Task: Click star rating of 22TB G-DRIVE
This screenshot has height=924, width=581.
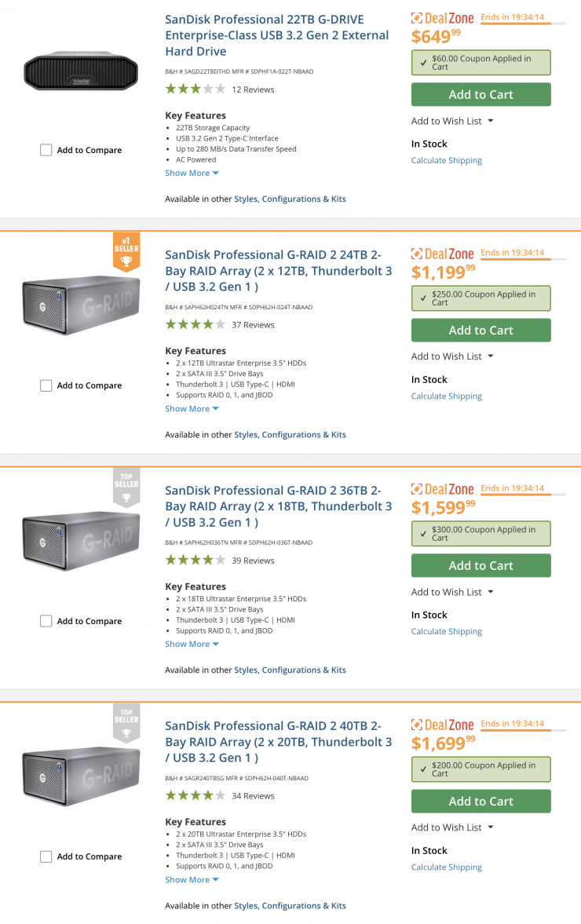Action: (195, 89)
